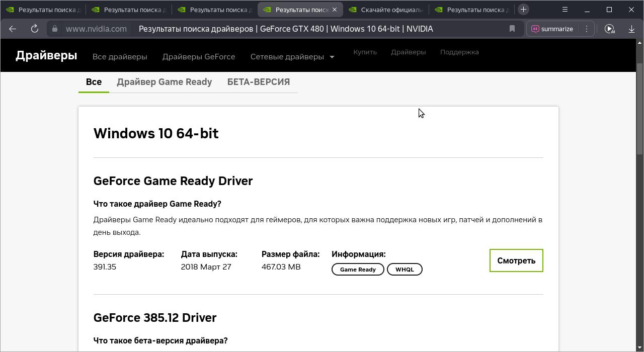644x352 pixels.
Task: Switch to the Скачайте официальные browser tab
Action: [x=386, y=10]
